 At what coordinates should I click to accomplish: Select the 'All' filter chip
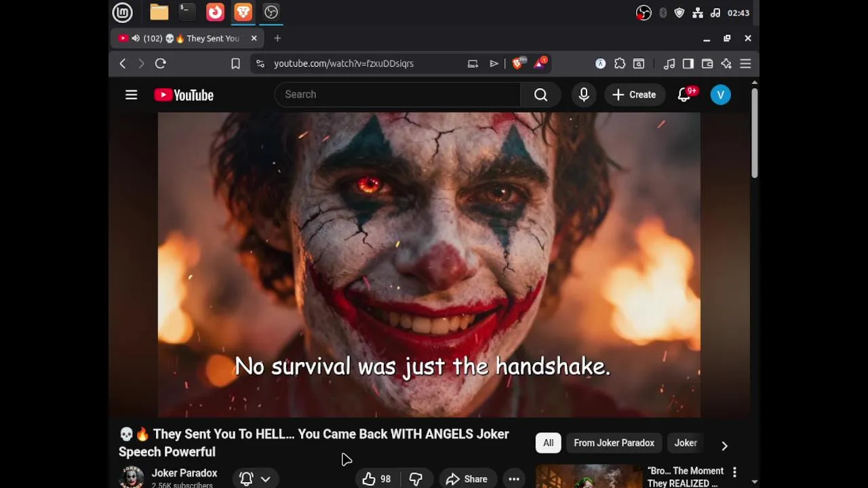click(x=548, y=443)
